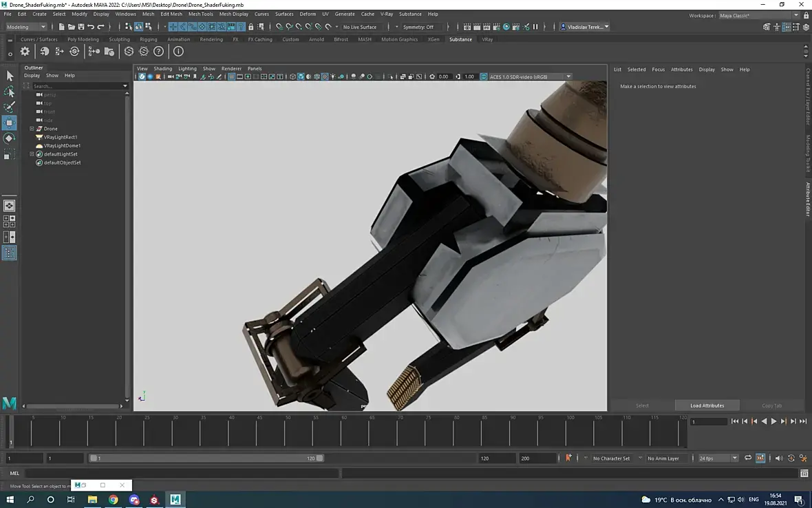Click the Open Render View icon

pos(467,27)
